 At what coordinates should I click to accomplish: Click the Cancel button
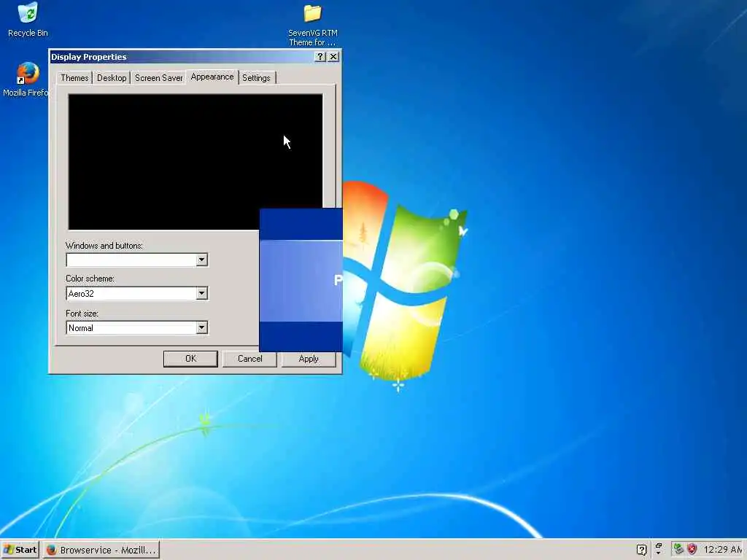[x=249, y=359]
